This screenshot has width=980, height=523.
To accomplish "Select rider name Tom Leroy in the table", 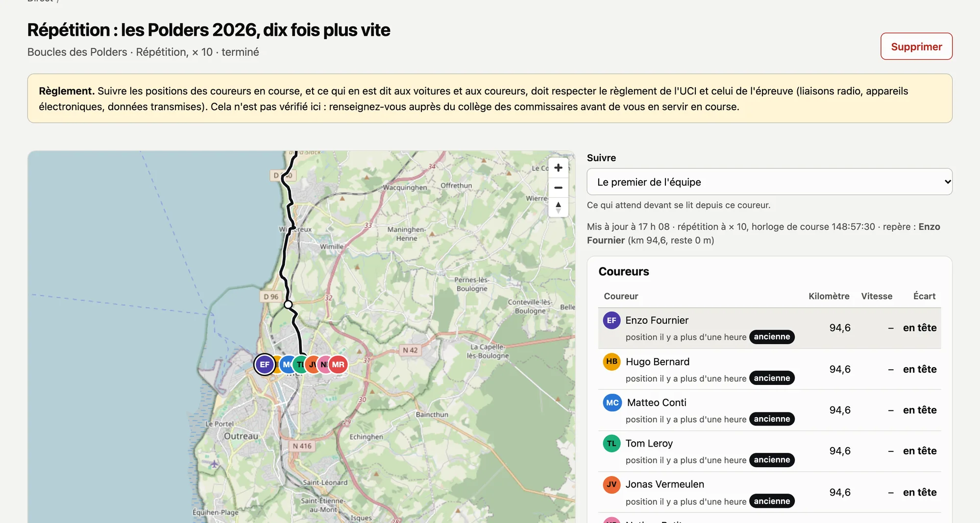I will point(649,444).
